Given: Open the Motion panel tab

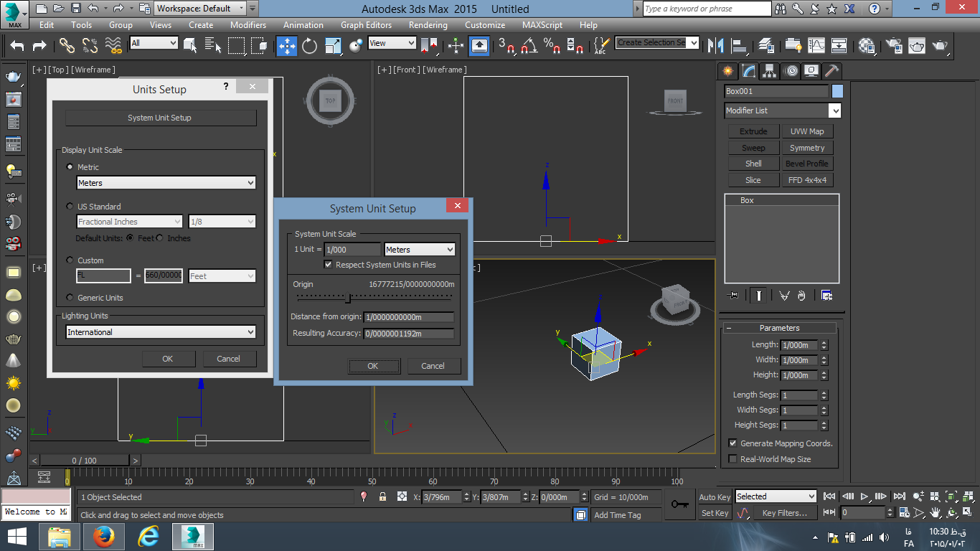Looking at the screenshot, I should click(791, 71).
